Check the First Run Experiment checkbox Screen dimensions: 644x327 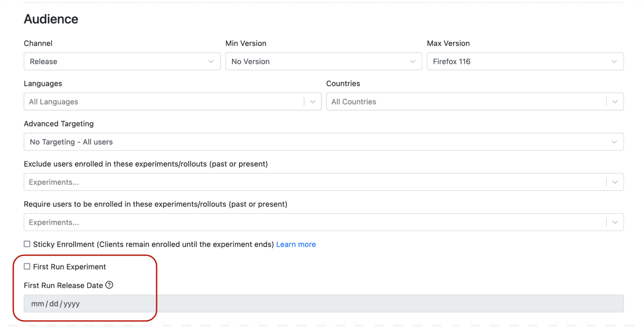27,266
